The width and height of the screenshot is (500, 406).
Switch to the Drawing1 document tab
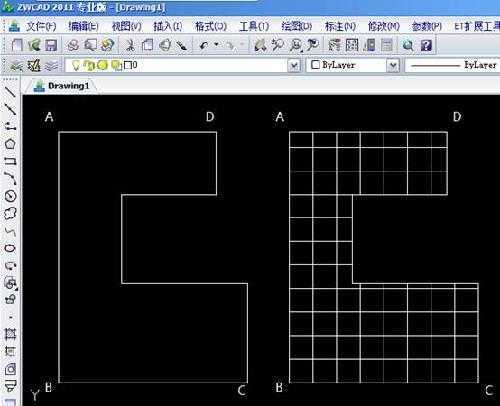[x=62, y=86]
